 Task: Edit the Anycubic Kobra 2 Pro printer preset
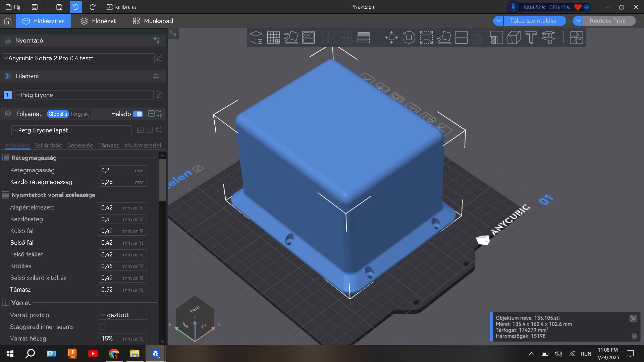159,58
